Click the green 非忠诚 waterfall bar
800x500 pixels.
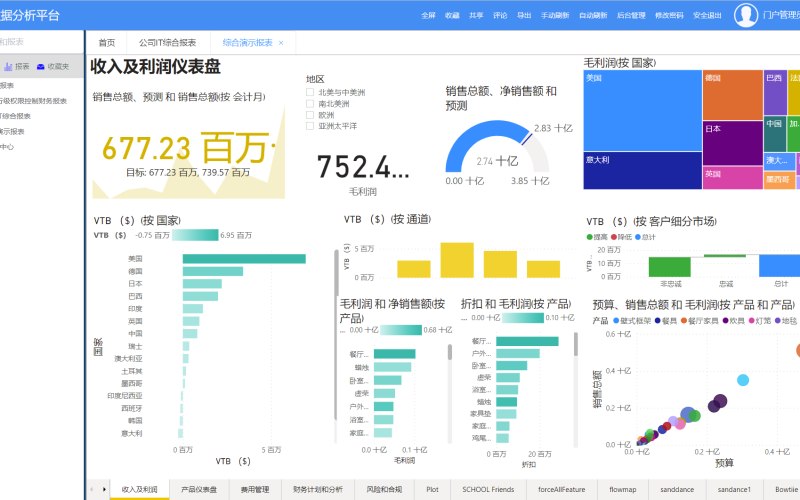[669, 267]
